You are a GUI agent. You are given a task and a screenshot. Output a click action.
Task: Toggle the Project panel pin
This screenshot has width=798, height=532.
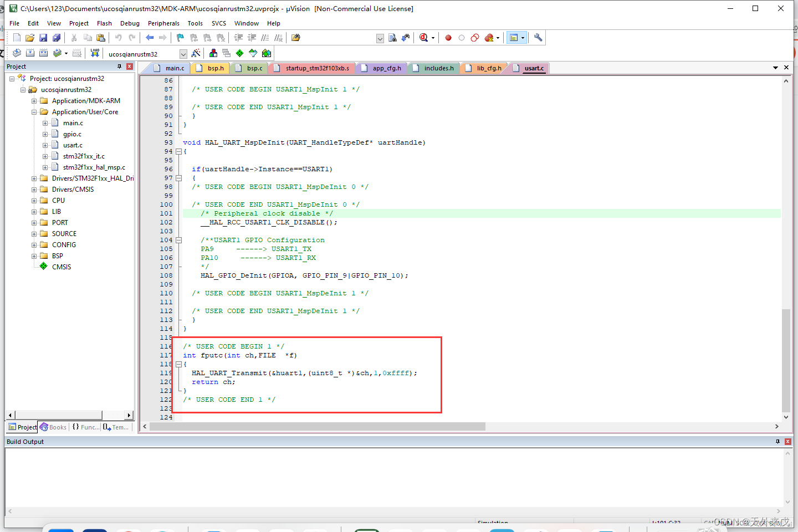pyautogui.click(x=120, y=66)
